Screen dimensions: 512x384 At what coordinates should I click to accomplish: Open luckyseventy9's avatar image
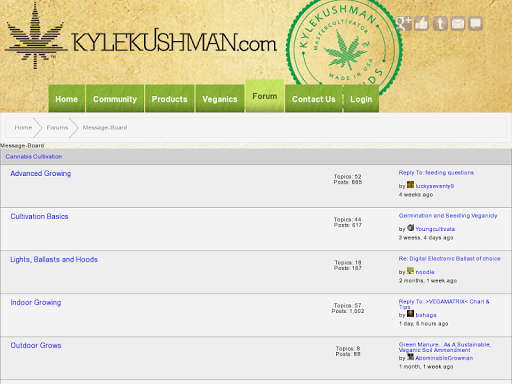pos(410,185)
